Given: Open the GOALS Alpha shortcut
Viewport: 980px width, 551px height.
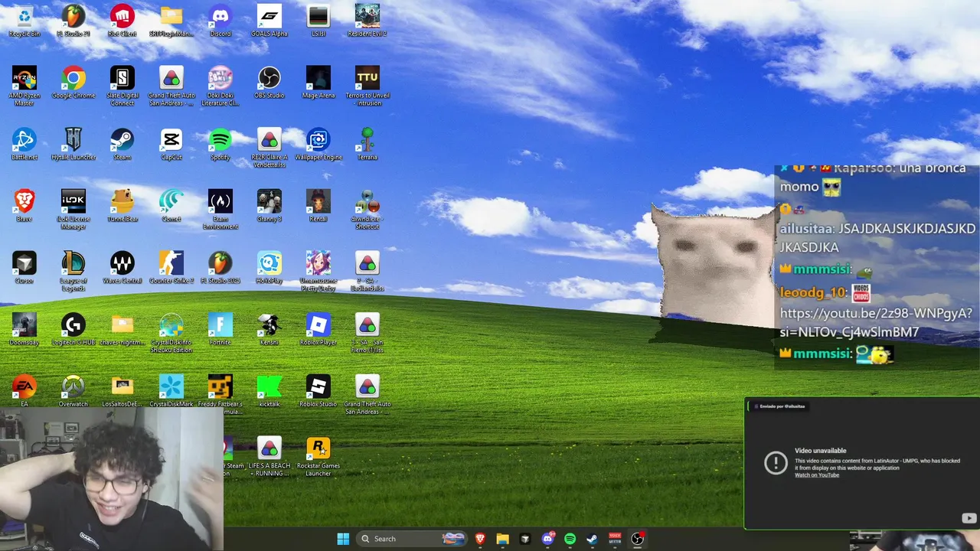Looking at the screenshot, I should [269, 20].
